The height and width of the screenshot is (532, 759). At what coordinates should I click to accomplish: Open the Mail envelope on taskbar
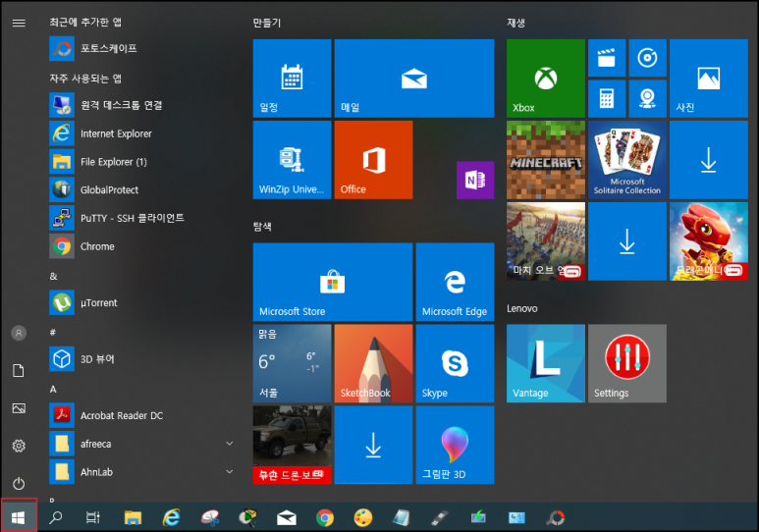(287, 518)
